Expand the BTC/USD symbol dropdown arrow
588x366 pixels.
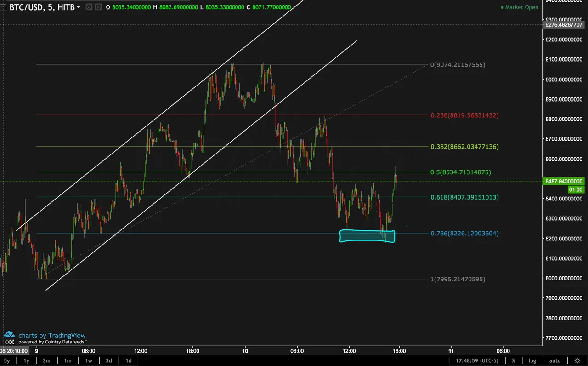coord(79,7)
